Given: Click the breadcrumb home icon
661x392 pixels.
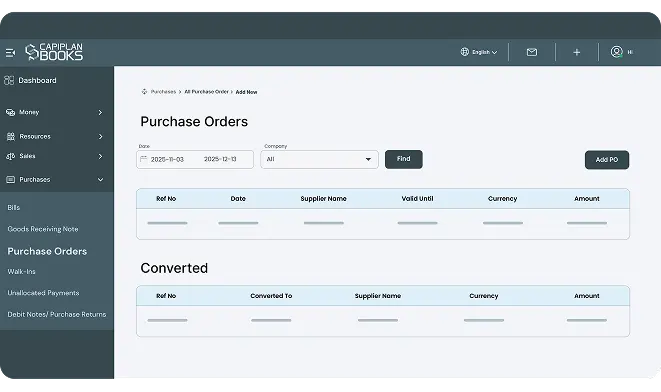Looking at the screenshot, I should (144, 91).
